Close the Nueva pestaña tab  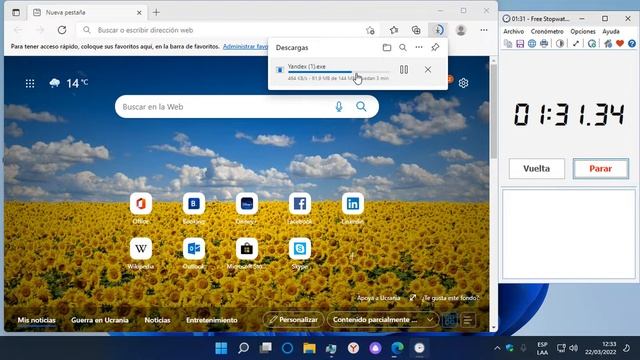(139, 13)
